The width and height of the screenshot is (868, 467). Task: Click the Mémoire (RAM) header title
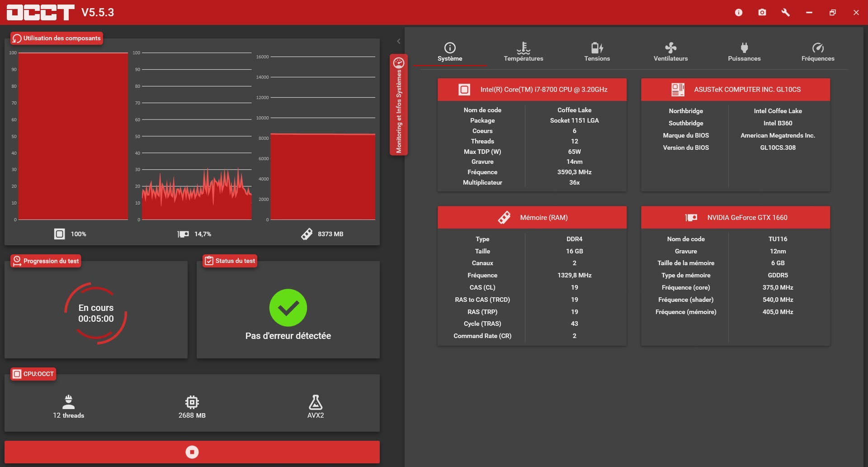click(544, 218)
